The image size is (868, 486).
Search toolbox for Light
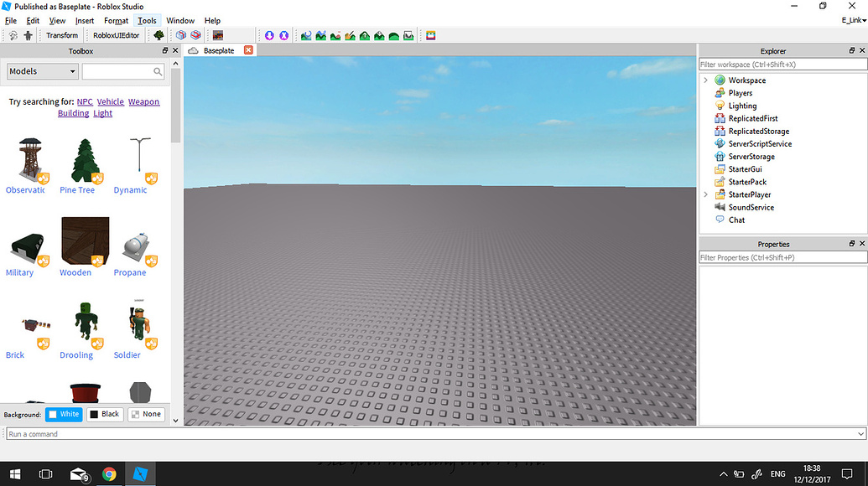(x=102, y=113)
